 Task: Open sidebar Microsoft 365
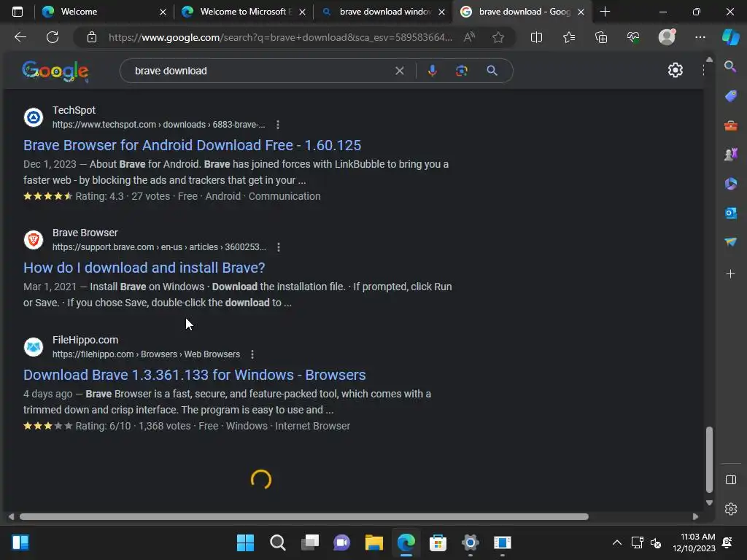(x=730, y=184)
